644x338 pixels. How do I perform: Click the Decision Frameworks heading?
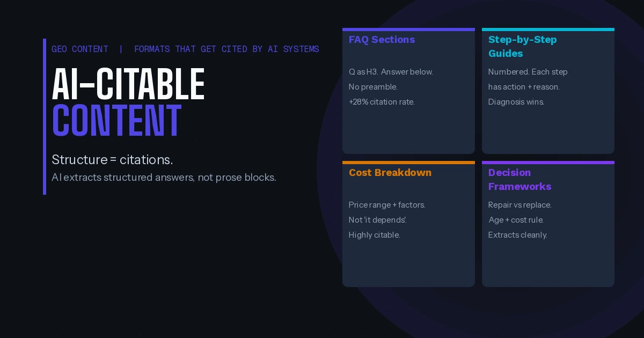(519, 180)
